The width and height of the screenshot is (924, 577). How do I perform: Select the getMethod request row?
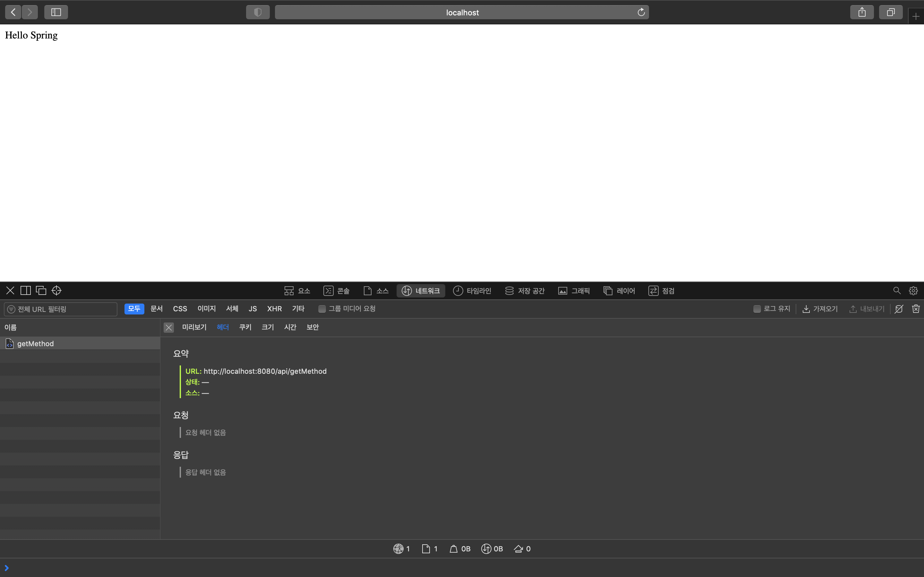(x=36, y=343)
